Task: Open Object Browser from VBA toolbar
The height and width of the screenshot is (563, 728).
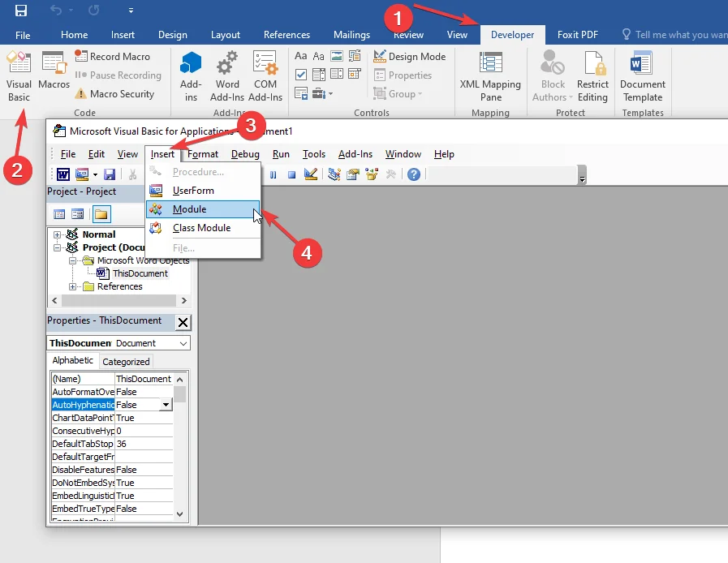Action: tap(372, 174)
